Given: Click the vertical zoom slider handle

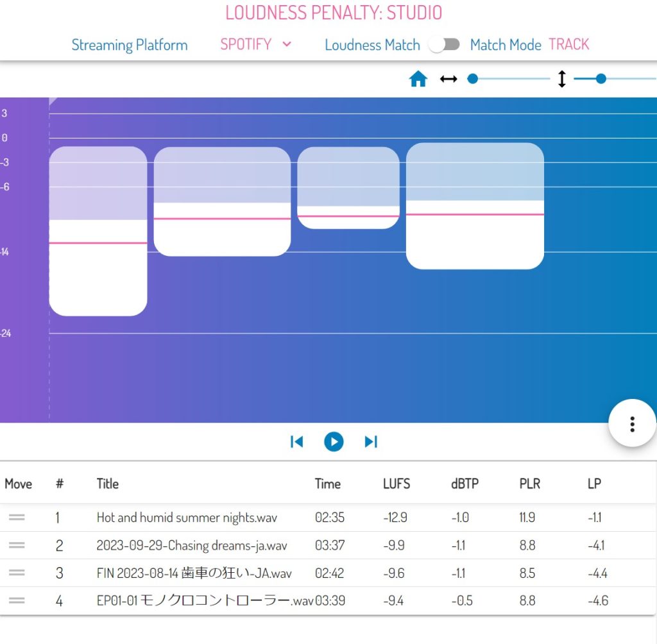Looking at the screenshot, I should click(601, 80).
